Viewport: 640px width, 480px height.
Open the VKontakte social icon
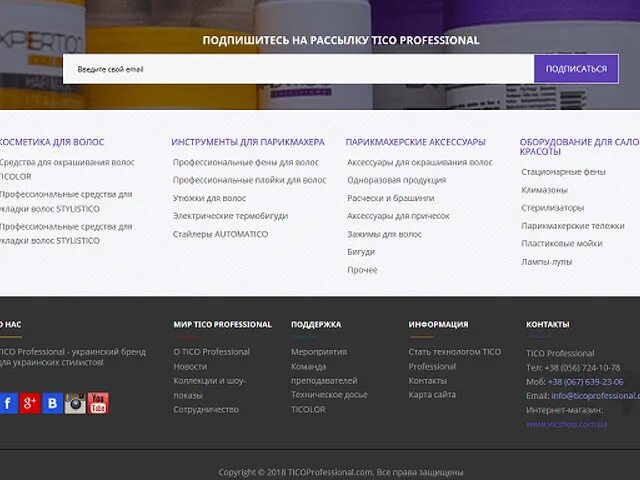point(53,403)
